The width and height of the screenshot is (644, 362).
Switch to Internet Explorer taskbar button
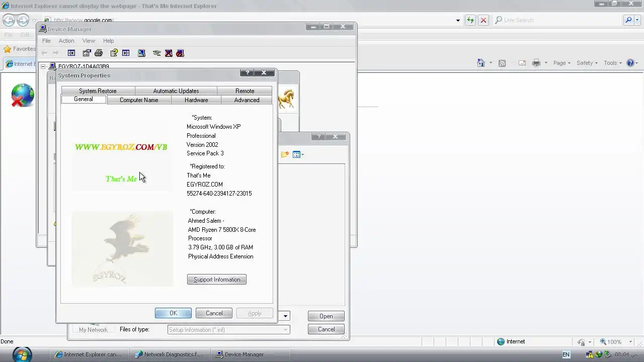(x=89, y=354)
